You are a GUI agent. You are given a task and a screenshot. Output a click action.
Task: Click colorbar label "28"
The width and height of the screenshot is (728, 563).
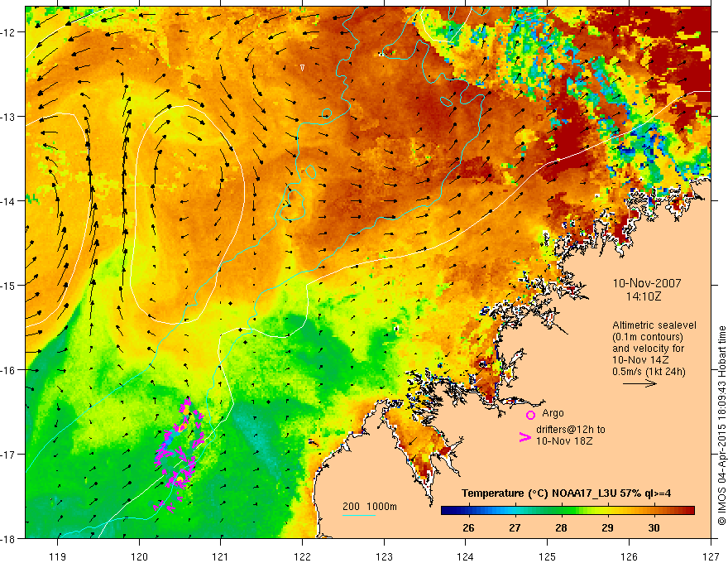click(x=561, y=528)
